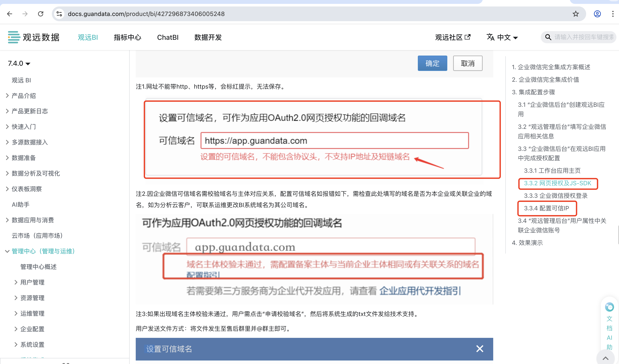Open the Chrome profile icon
Viewport: 619px width, 364px height.
[x=597, y=14]
